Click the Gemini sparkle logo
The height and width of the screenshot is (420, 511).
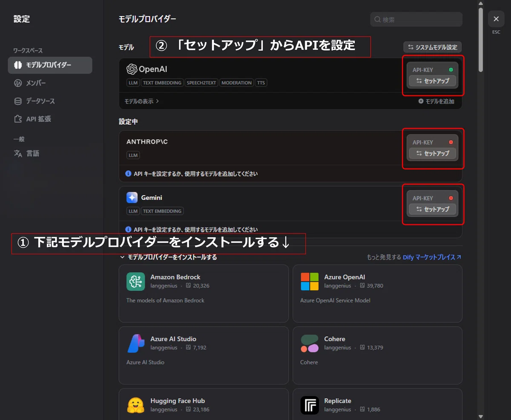click(x=132, y=198)
